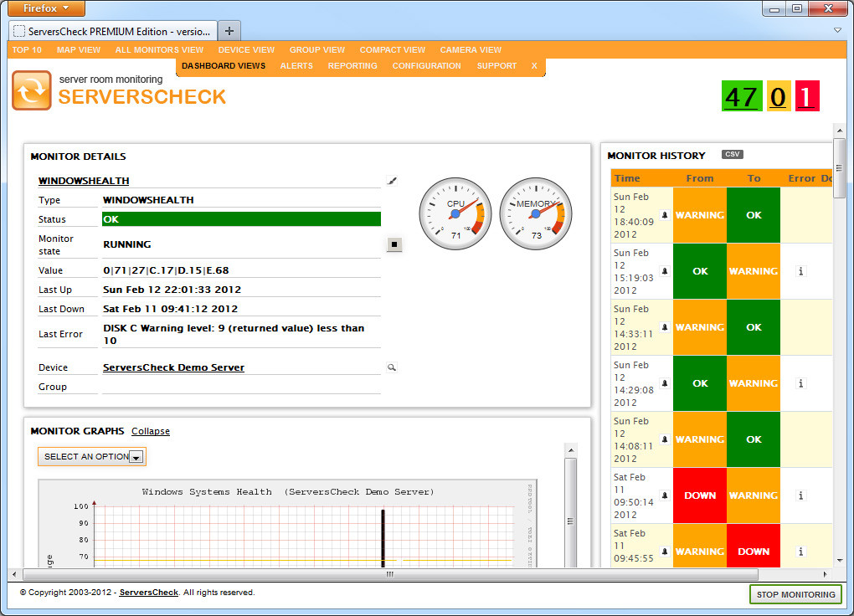Image resolution: width=854 pixels, height=616 pixels.
Task: Click the Time column header in Monitor History
Action: point(627,178)
